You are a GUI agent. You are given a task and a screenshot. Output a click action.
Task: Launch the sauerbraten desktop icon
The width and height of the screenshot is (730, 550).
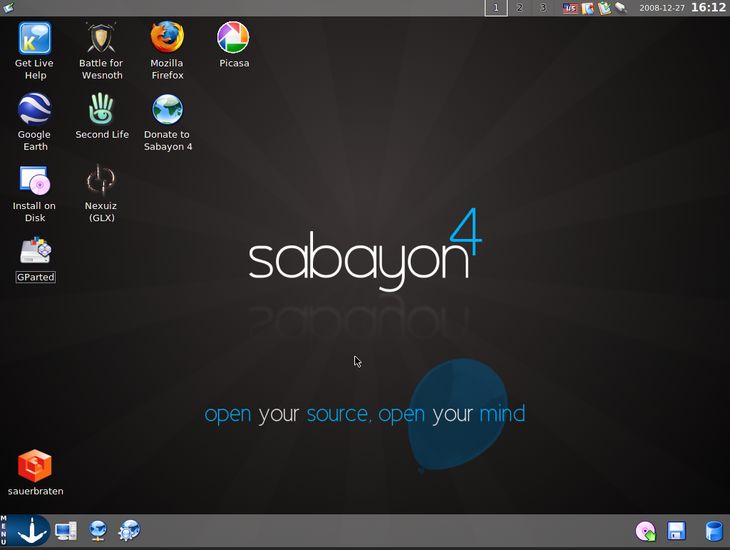point(35,466)
